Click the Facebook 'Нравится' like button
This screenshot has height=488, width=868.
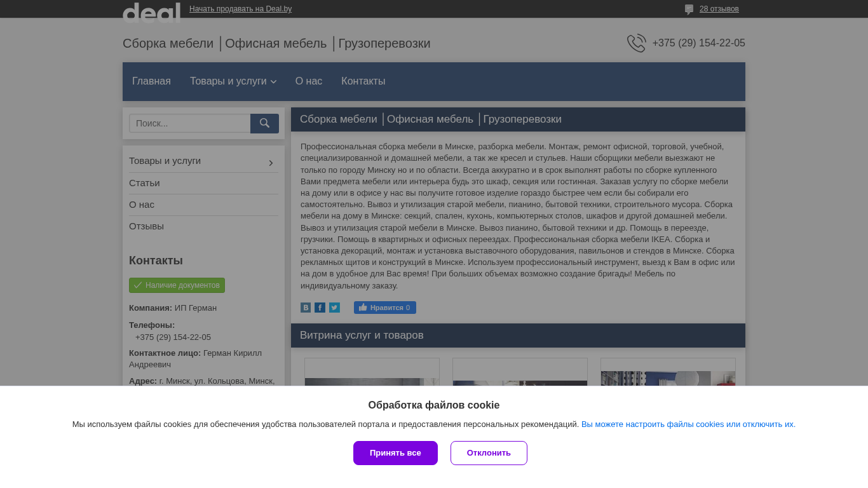[x=384, y=308]
